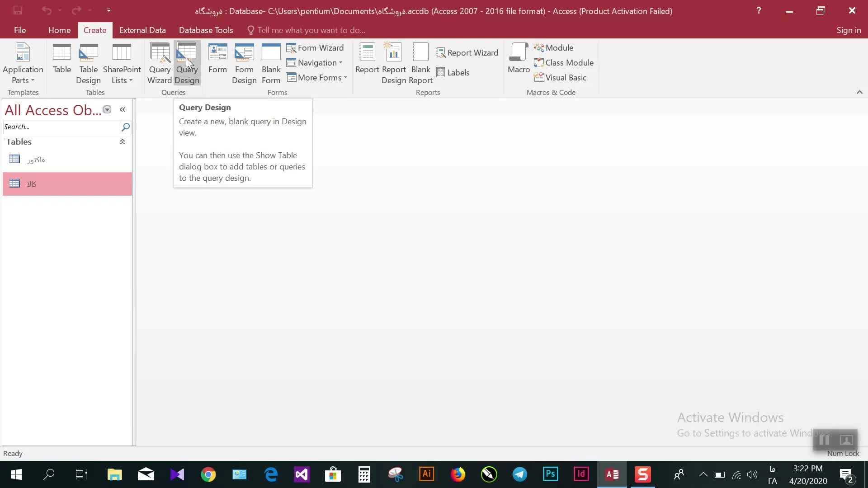Open the Visual Basic editor
Screen dimensions: 868x488
[x=560, y=78]
